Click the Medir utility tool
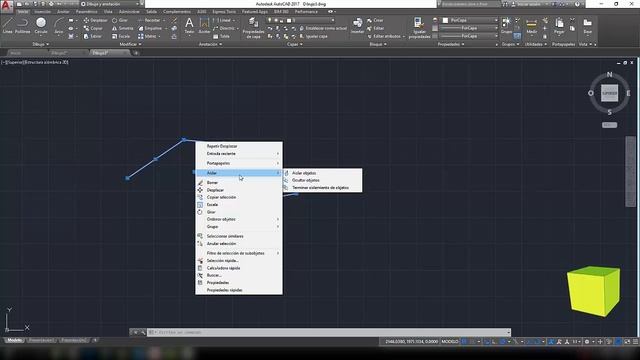 click(531, 25)
